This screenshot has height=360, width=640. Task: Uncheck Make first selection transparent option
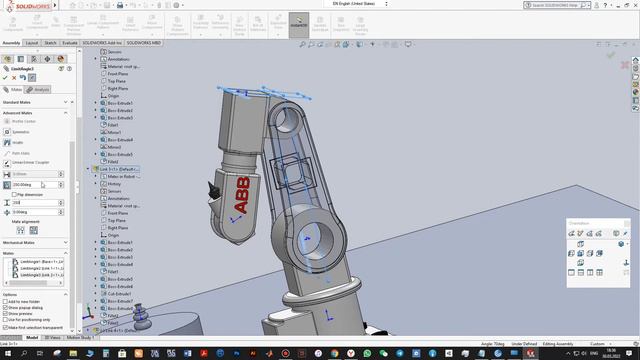[x=5, y=327]
